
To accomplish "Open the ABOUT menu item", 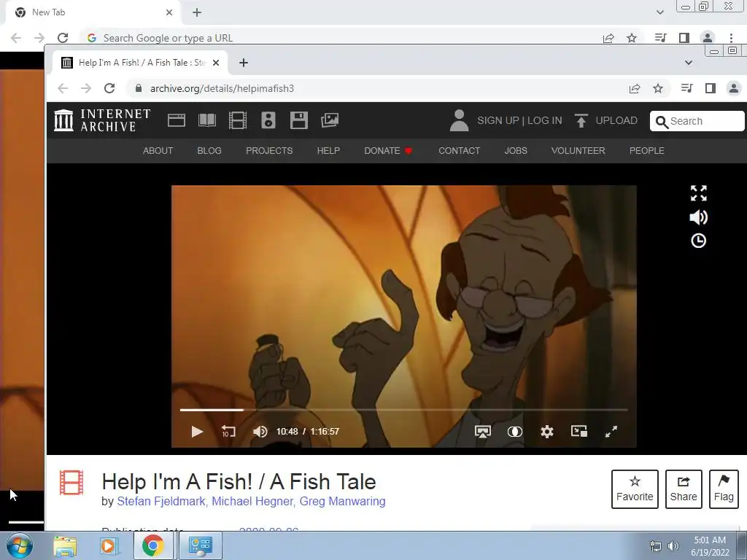I will tap(158, 150).
